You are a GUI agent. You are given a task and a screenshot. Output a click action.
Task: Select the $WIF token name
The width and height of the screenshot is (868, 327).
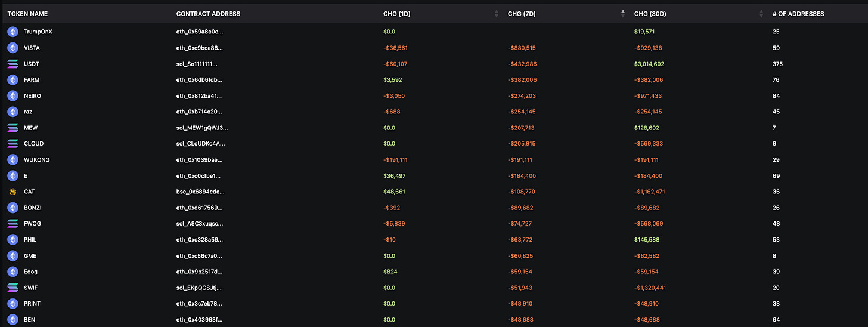click(31, 288)
